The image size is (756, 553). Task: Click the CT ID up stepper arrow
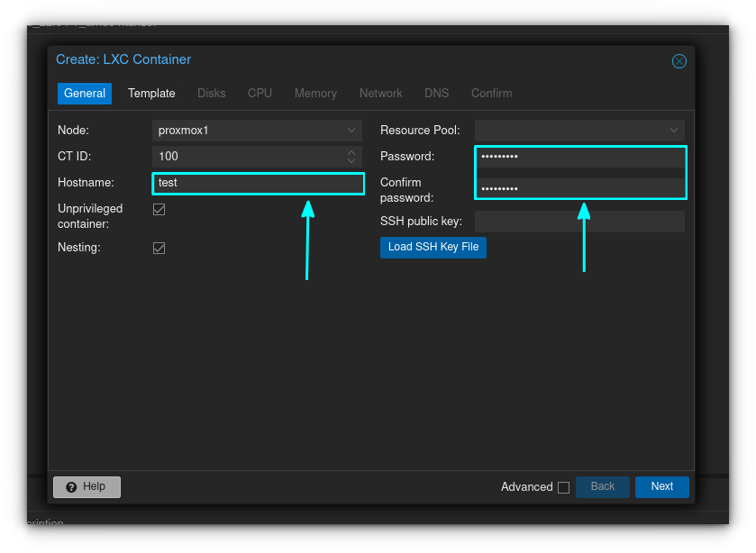[x=351, y=152]
